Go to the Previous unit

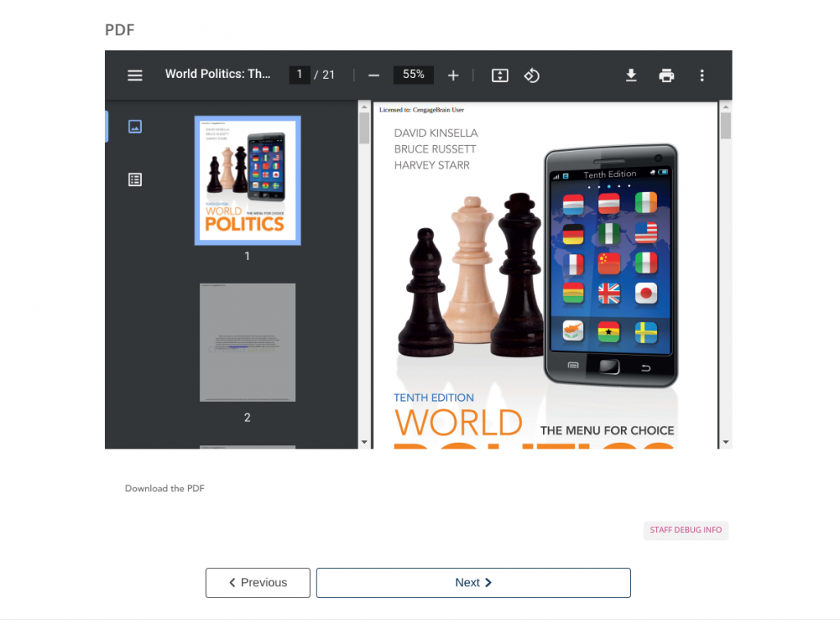pyautogui.click(x=258, y=583)
